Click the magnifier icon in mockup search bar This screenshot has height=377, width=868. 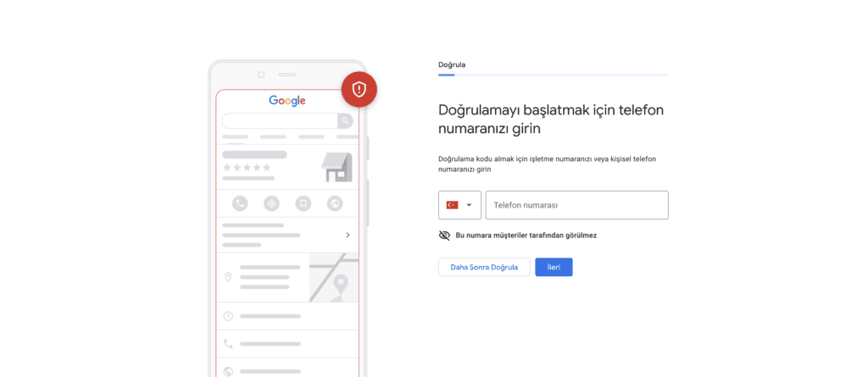(x=345, y=120)
